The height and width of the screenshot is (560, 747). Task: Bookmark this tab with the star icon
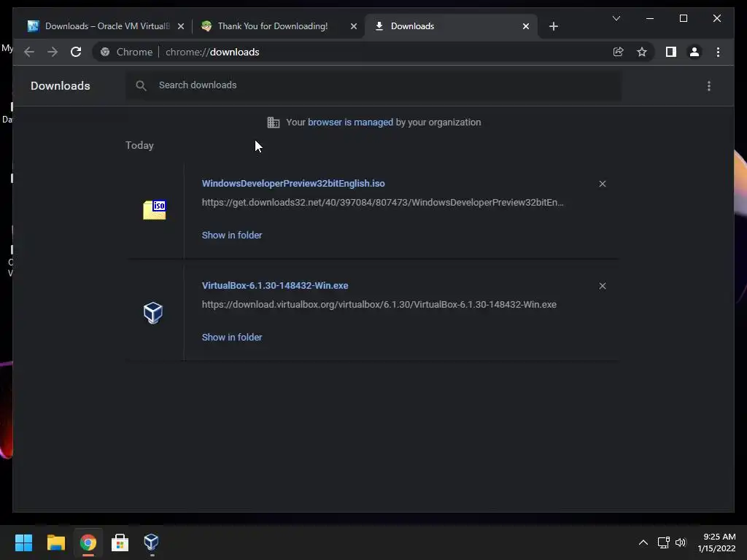[642, 52]
